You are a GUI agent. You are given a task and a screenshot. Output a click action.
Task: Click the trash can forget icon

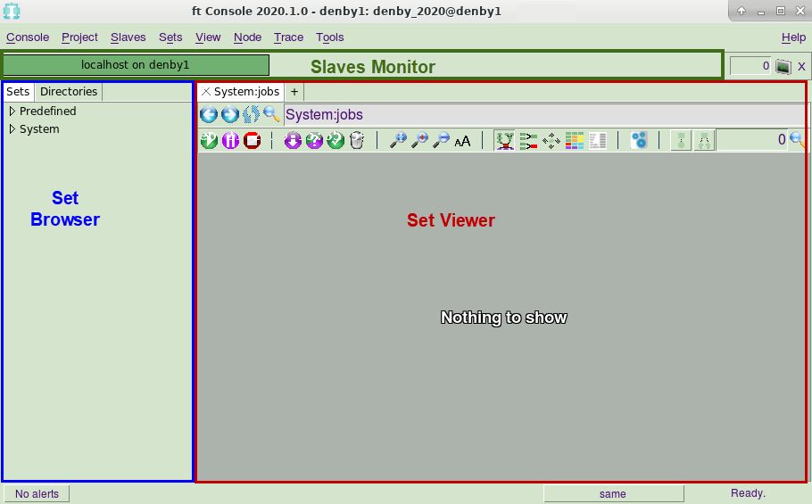tap(357, 140)
